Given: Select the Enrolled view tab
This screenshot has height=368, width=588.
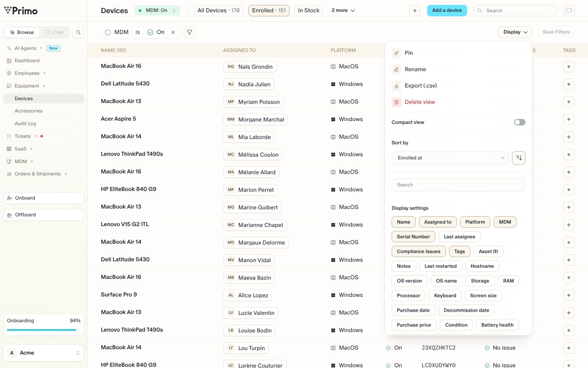Looking at the screenshot, I should 269,11.
